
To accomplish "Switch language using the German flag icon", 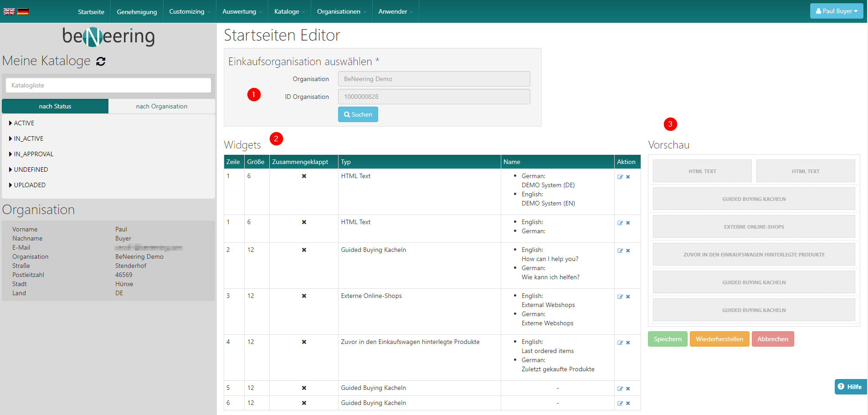I will pos(23,11).
